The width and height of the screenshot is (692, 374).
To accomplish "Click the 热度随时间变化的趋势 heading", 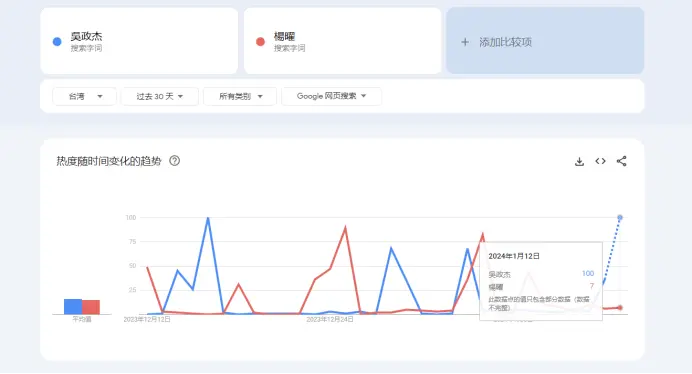I will [109, 161].
